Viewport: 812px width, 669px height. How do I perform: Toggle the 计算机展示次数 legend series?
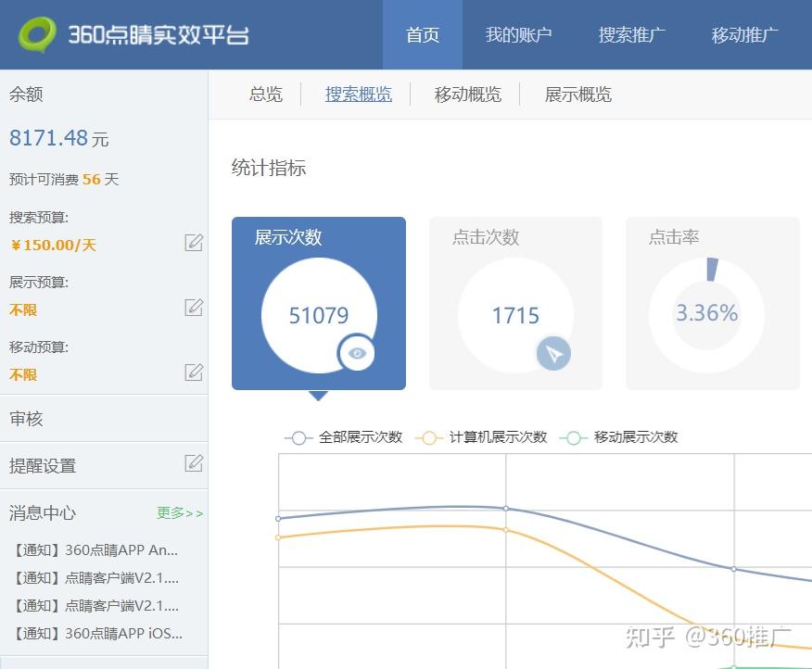481,437
